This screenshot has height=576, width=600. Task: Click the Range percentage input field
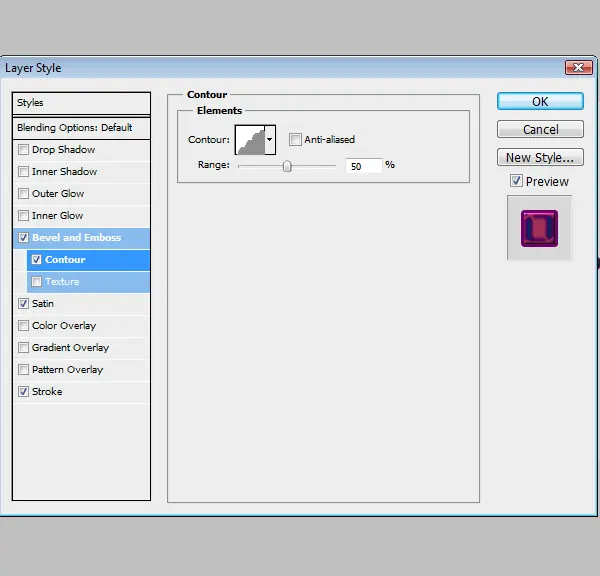[x=363, y=166]
